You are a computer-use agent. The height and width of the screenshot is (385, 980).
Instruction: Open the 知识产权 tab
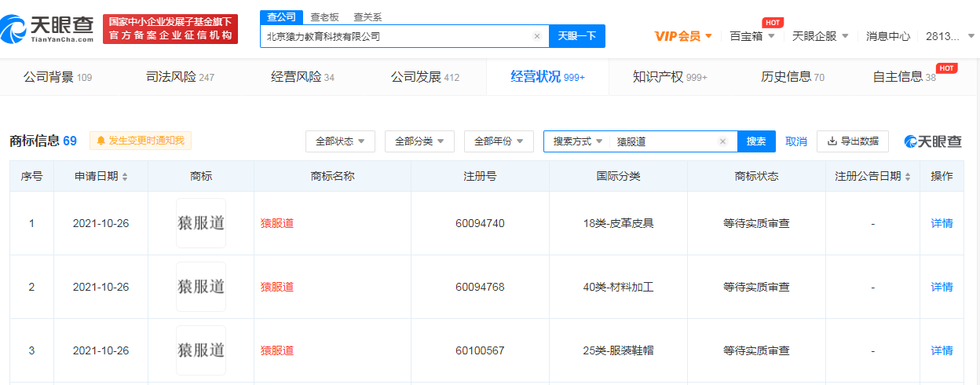[669, 77]
